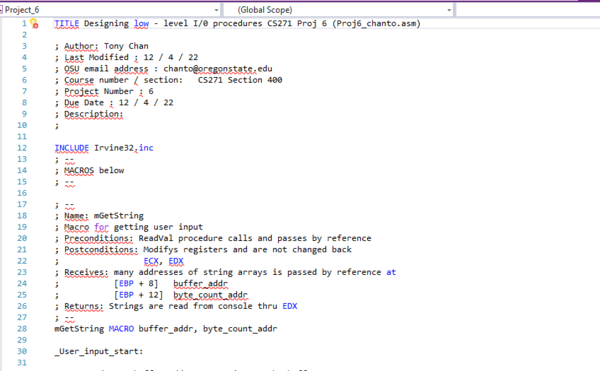Click the Description: comment line
This screenshot has width=600, height=371.
coord(89,114)
